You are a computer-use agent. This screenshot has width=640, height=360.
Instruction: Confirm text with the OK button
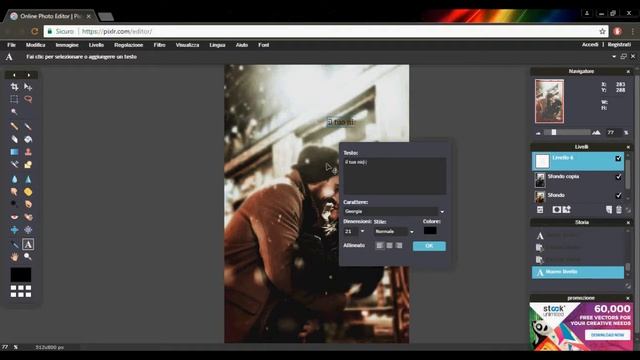pyautogui.click(x=429, y=246)
